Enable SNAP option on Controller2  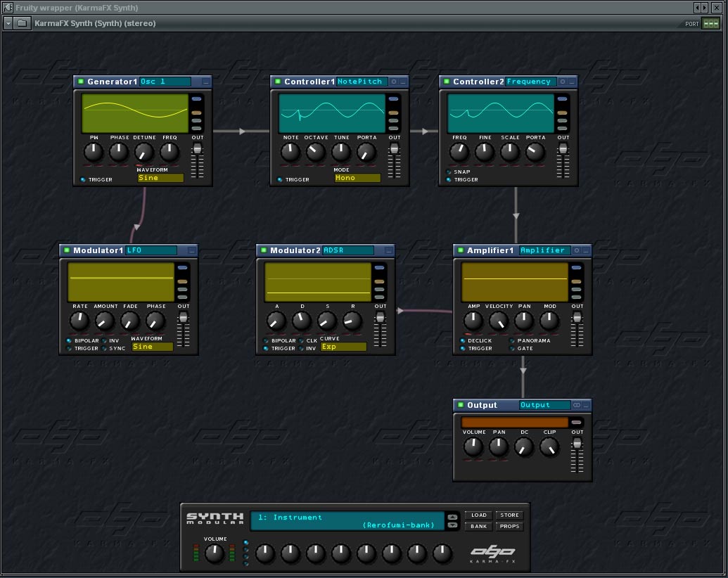[x=449, y=172]
